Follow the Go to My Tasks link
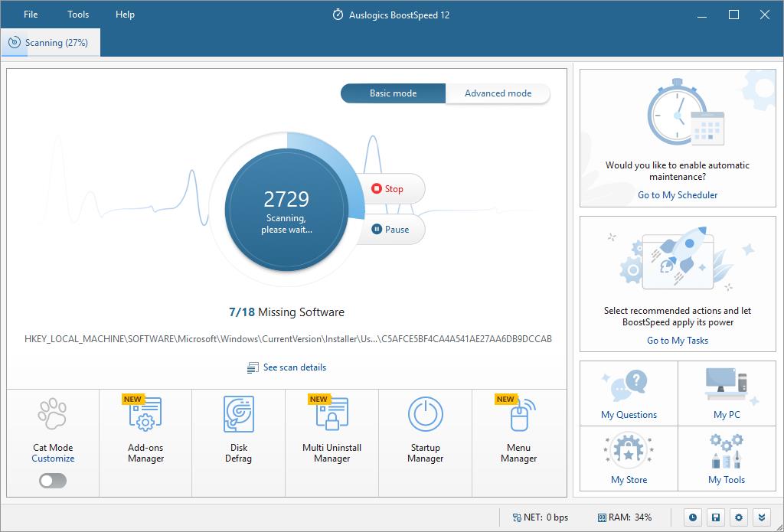 point(678,341)
